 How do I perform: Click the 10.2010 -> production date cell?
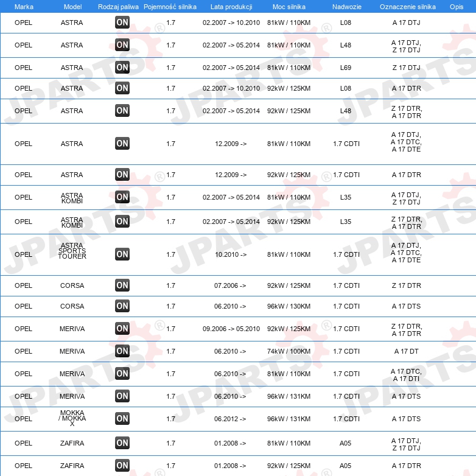coord(231,254)
